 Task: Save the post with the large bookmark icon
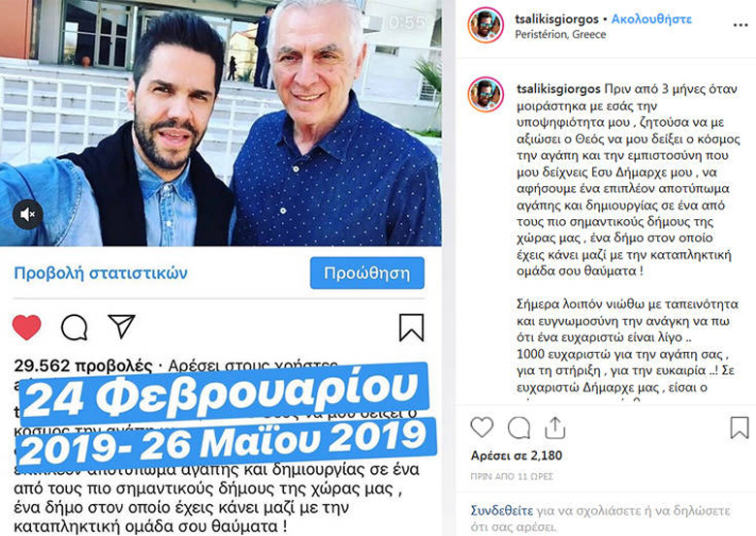411,328
